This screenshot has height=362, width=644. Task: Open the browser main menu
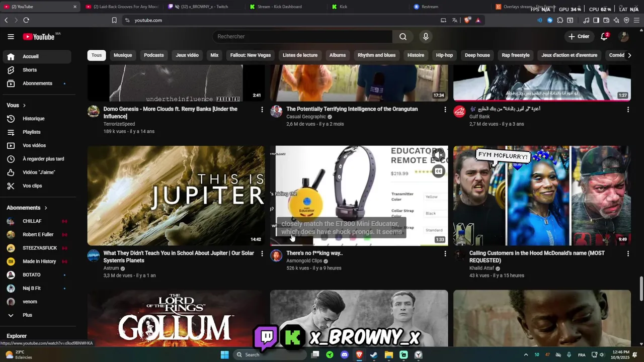pyautogui.click(x=636, y=20)
